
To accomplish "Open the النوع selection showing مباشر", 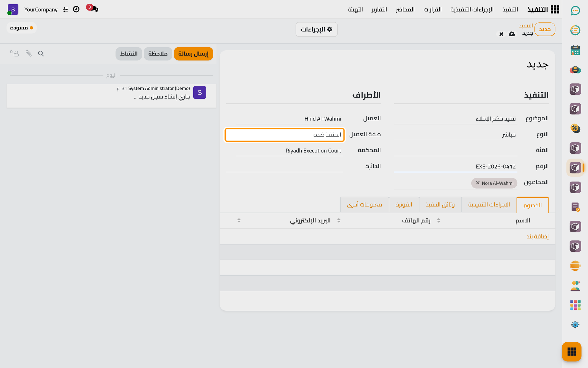I will point(455,135).
